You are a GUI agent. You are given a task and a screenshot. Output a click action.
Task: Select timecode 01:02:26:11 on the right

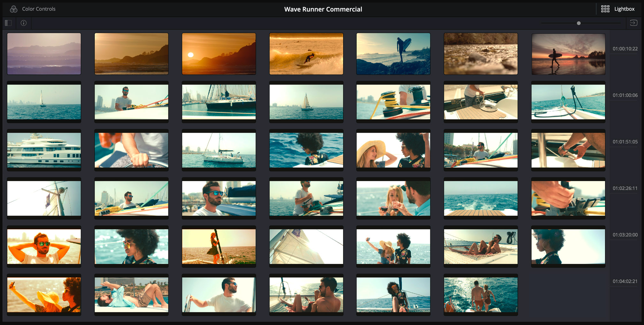[625, 188]
